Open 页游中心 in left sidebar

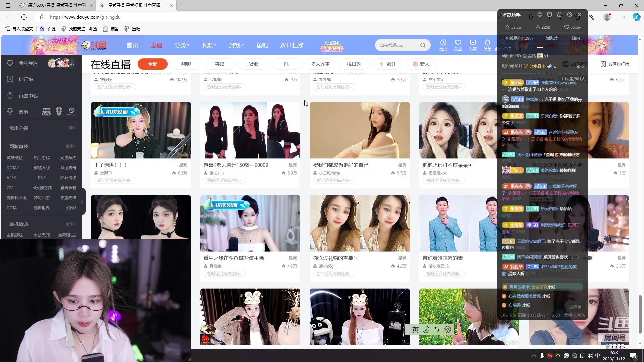(x=28, y=96)
